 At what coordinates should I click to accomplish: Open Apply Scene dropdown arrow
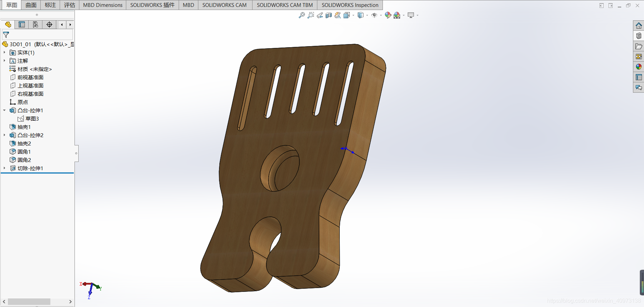[404, 15]
